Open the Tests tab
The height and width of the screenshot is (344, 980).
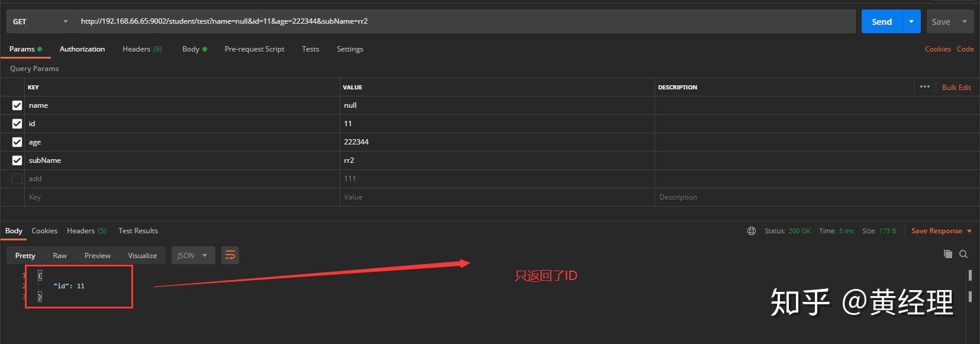point(310,49)
